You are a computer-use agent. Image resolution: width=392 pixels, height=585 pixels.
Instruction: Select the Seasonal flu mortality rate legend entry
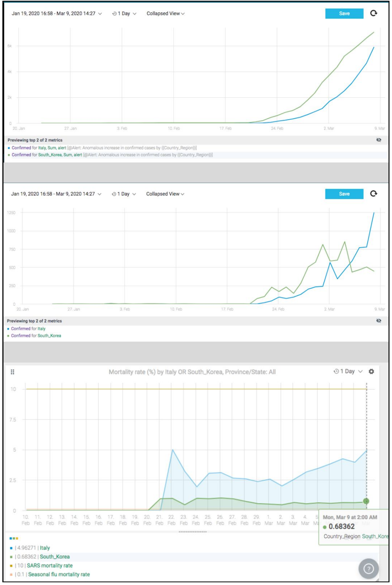(x=59, y=575)
